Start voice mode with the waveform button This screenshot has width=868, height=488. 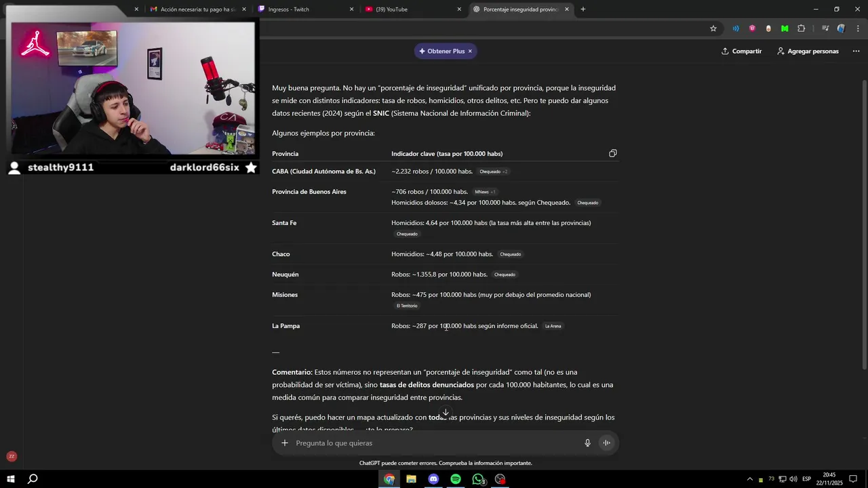click(607, 443)
